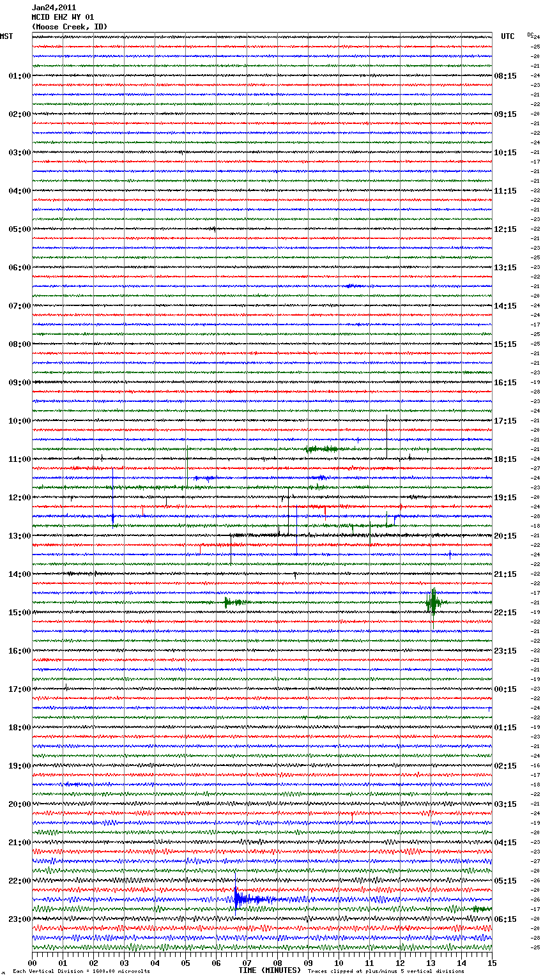543x980 pixels.
Task: Click the Jan24,2011 date header
Action: pos(54,8)
